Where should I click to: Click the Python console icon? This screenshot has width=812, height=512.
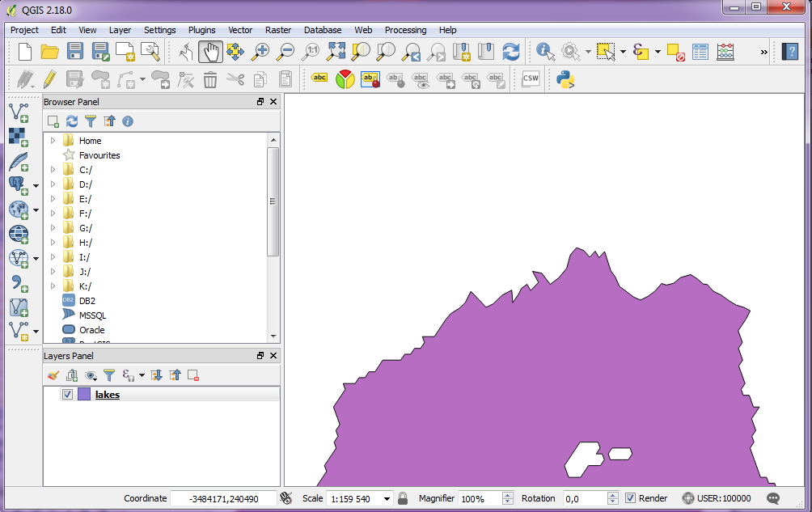(565, 79)
